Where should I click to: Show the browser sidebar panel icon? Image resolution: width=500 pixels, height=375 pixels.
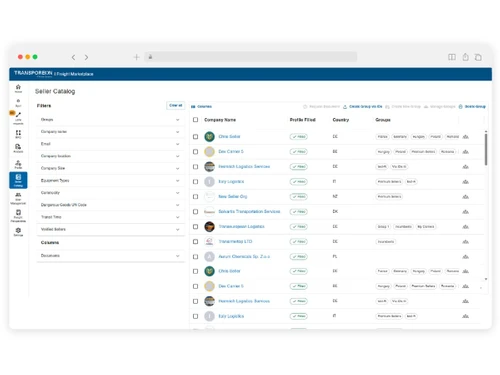pos(452,57)
